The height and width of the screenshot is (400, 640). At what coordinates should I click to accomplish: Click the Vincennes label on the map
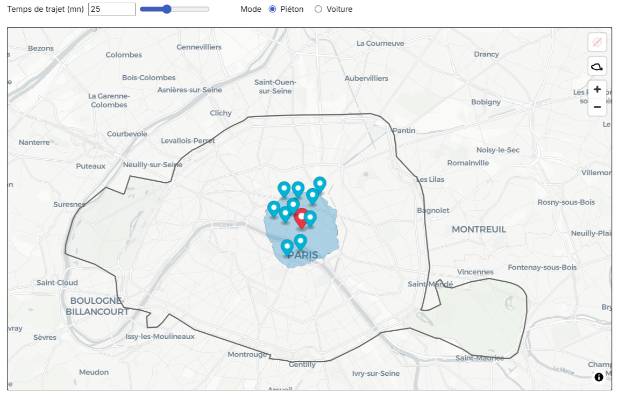(475, 271)
